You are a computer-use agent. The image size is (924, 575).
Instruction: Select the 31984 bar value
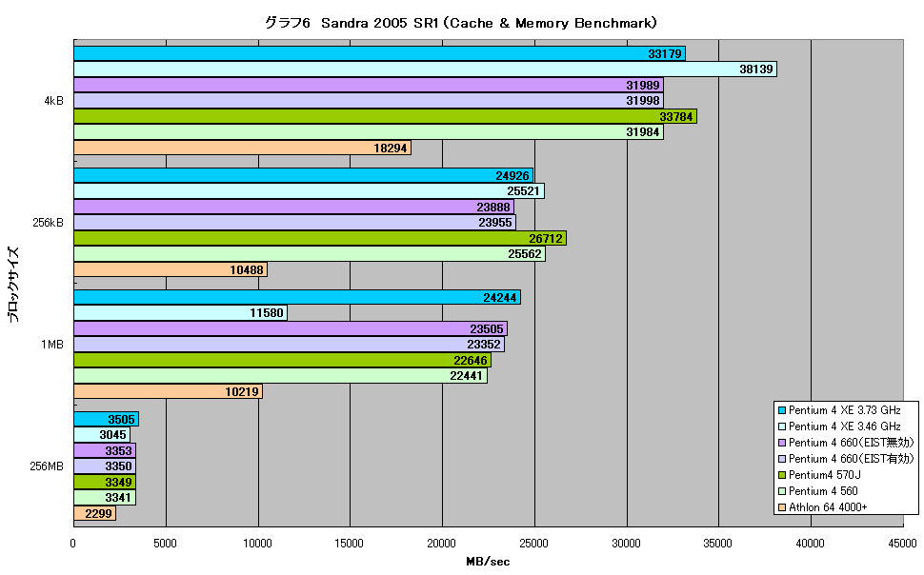pos(642,131)
